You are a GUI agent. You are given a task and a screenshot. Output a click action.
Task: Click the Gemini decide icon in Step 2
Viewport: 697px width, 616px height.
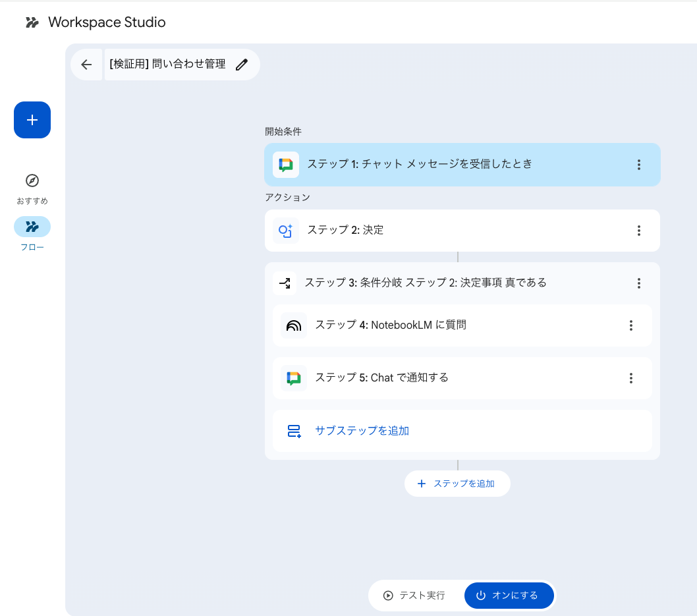click(285, 231)
